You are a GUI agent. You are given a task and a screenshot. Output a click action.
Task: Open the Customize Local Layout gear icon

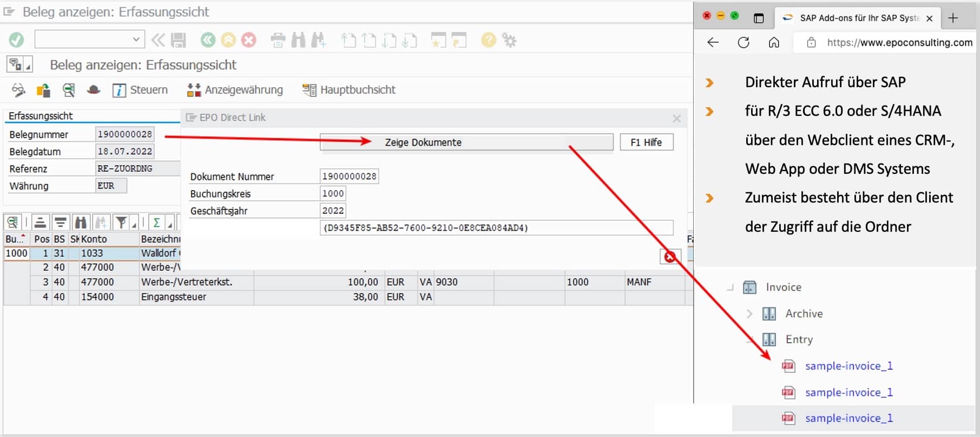[x=509, y=40]
